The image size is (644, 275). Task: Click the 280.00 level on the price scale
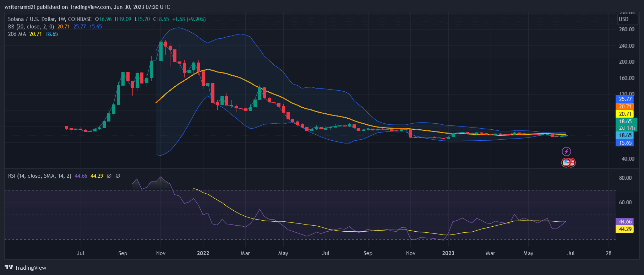pyautogui.click(x=627, y=29)
